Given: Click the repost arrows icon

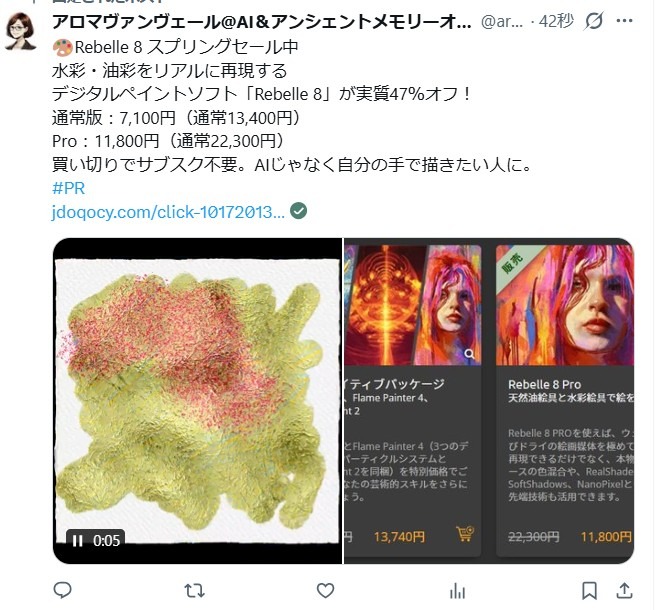Looking at the screenshot, I should (194, 591).
